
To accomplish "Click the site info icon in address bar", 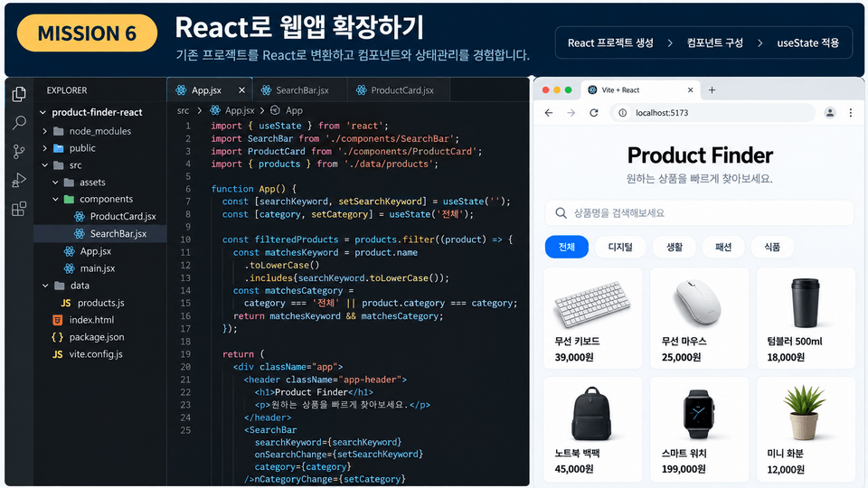I will [622, 113].
